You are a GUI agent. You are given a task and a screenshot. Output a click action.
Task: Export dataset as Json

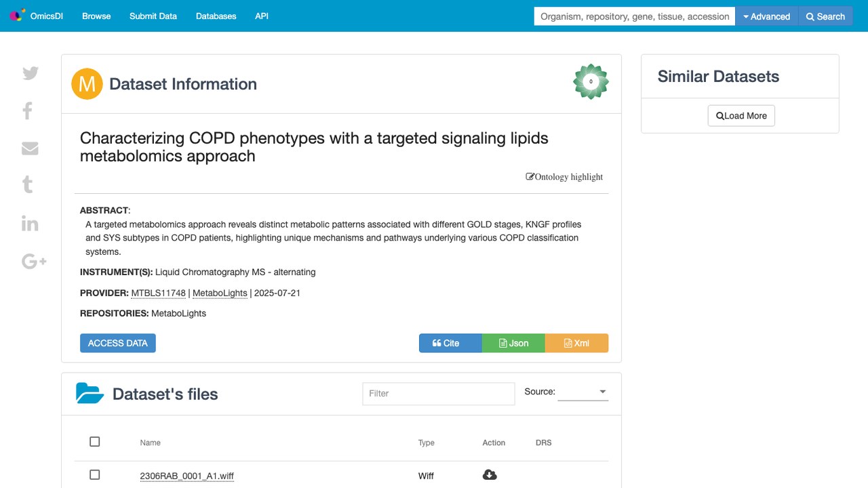513,343
